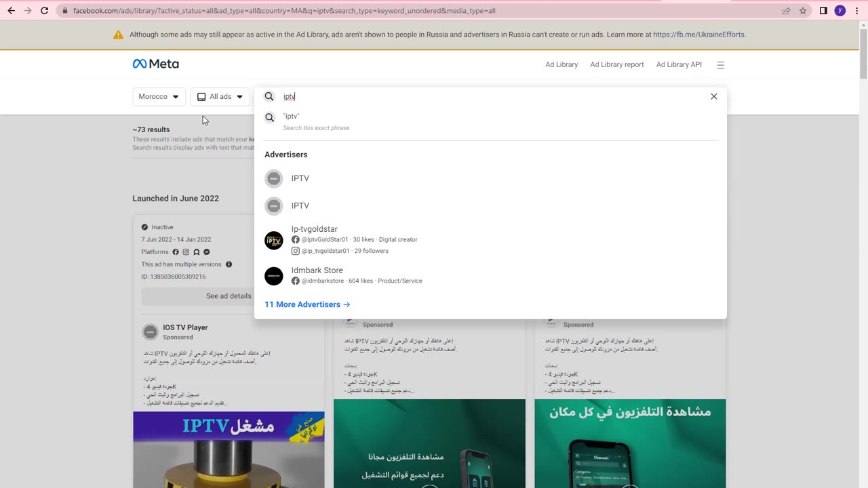This screenshot has height=488, width=868.
Task: Open the hamburger menu beside Ad Library API
Action: tap(721, 65)
